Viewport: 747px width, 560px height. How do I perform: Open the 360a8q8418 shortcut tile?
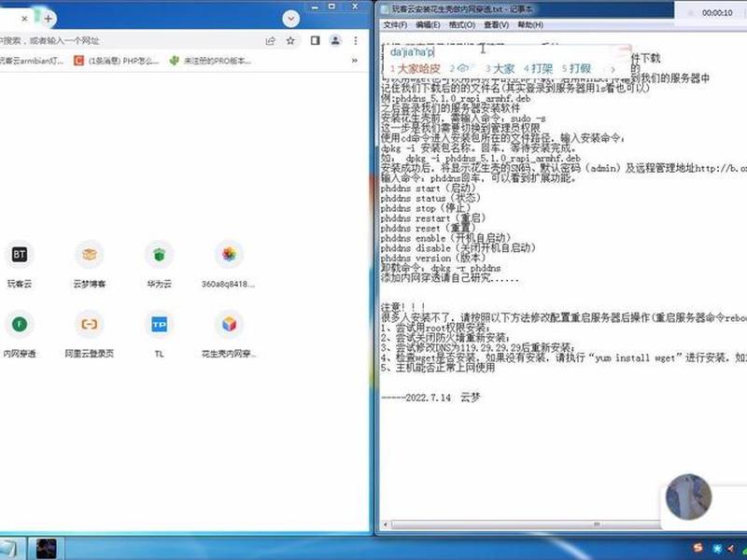229,264
